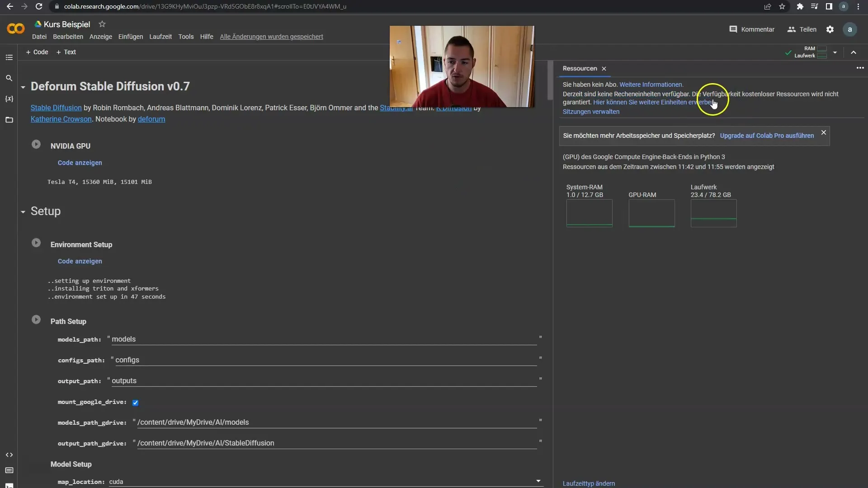Open the Einfügen menu

131,37
